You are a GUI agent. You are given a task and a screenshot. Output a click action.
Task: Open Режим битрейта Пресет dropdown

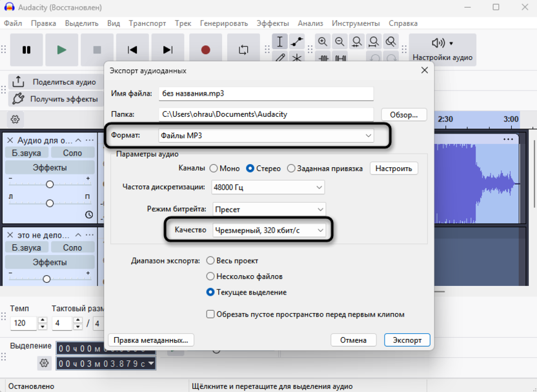point(269,209)
